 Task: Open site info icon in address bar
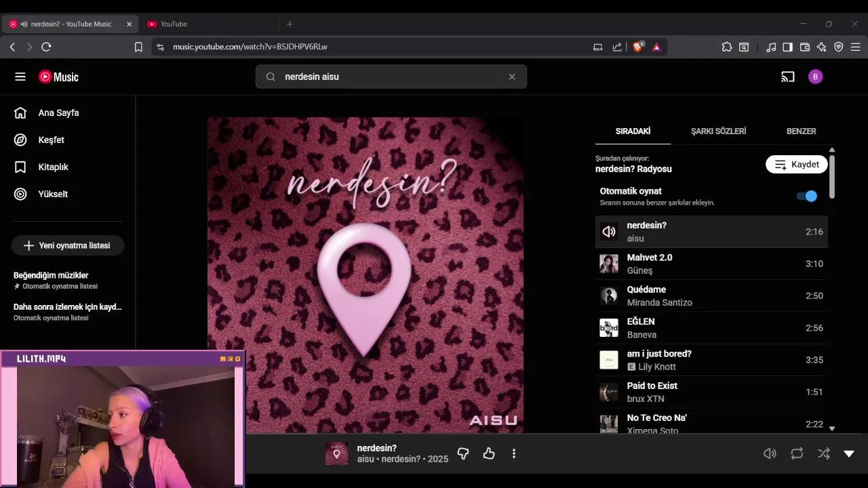[161, 47]
